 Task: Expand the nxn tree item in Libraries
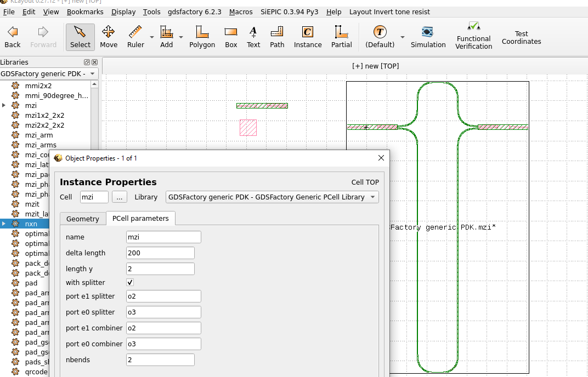point(4,224)
